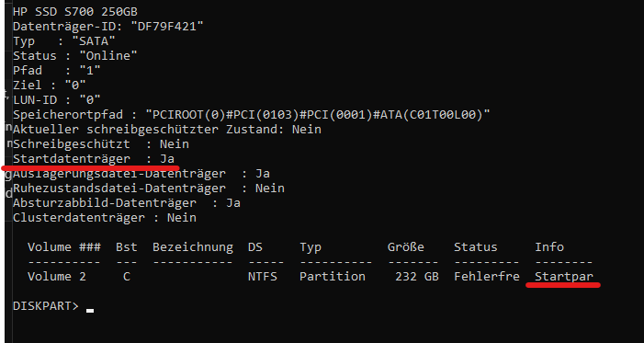The width and height of the screenshot is (644, 343).
Task: Click the underlined Startpar info entry
Action: 564,277
